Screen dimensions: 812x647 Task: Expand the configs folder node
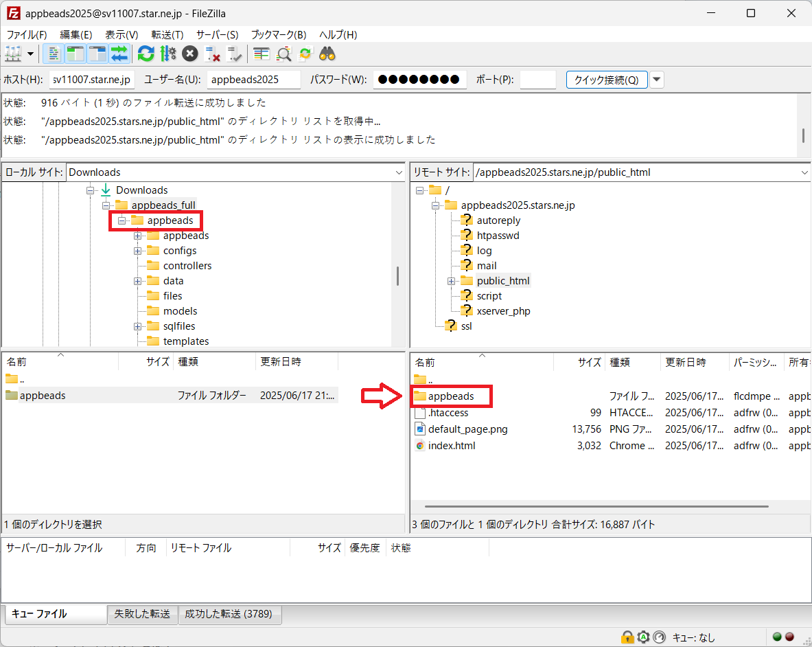point(138,251)
